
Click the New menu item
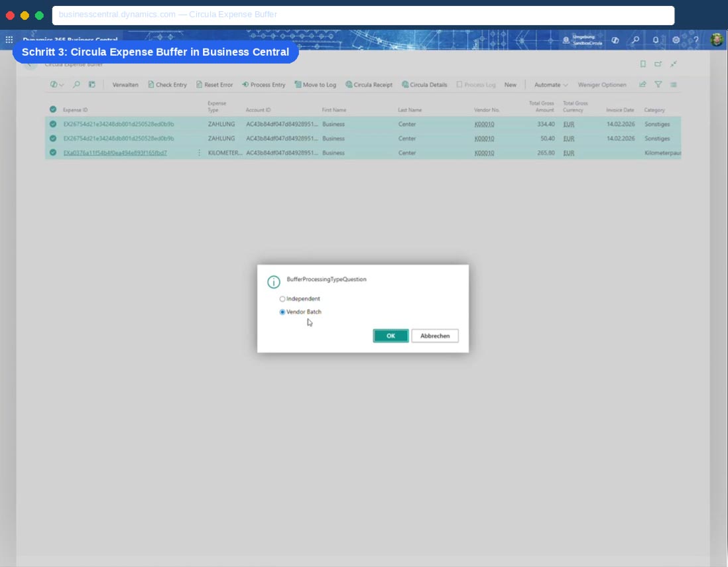pos(511,84)
